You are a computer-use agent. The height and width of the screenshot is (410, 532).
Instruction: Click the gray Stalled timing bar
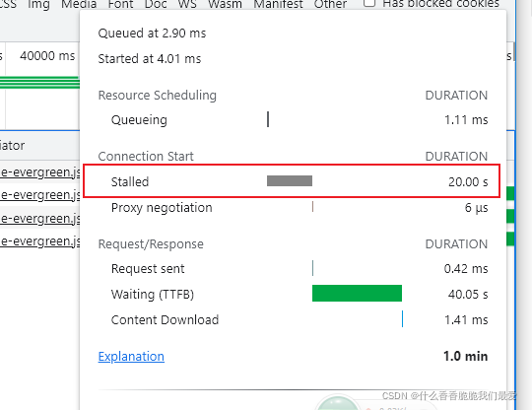point(290,181)
